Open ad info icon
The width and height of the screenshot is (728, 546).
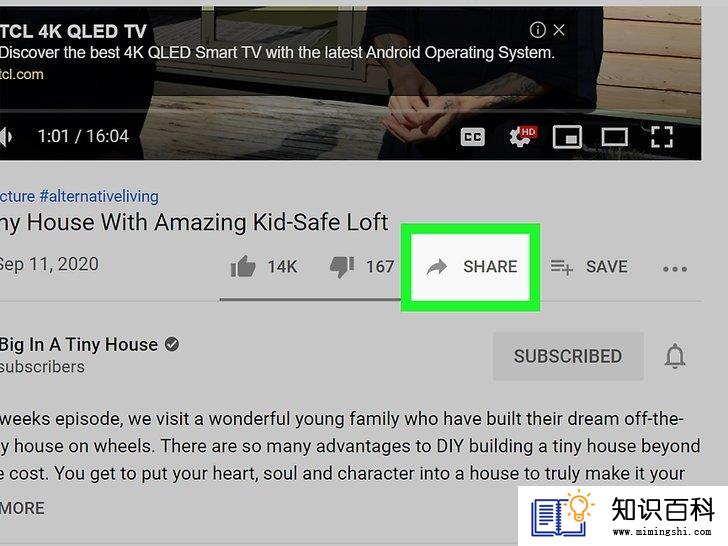[538, 30]
